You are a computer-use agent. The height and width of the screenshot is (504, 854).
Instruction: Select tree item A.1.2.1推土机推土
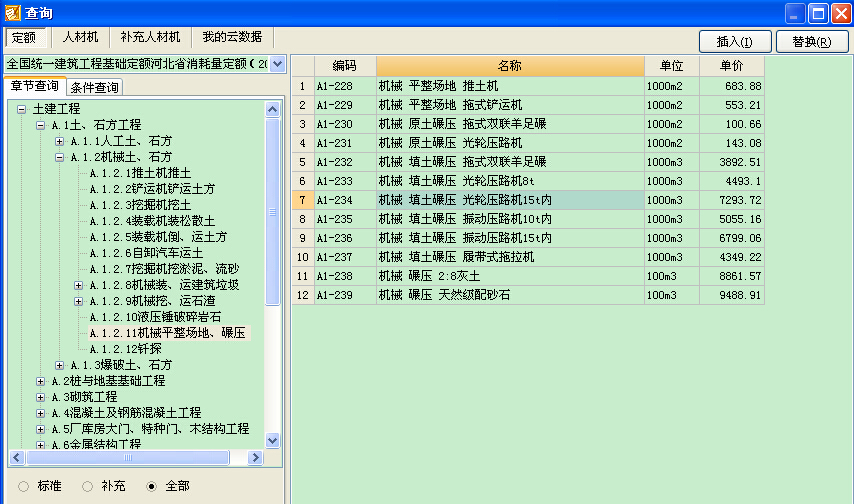coord(141,173)
